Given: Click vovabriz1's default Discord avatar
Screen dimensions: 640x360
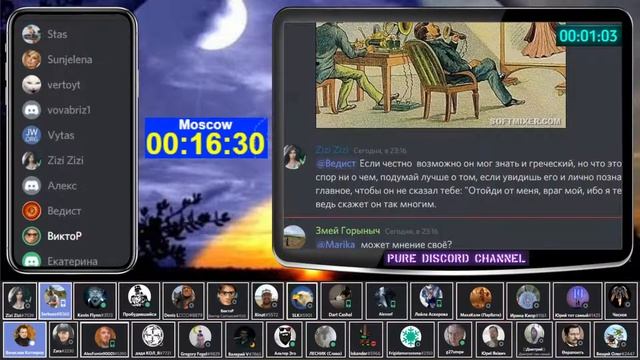Looking at the screenshot, I should click(31, 110).
